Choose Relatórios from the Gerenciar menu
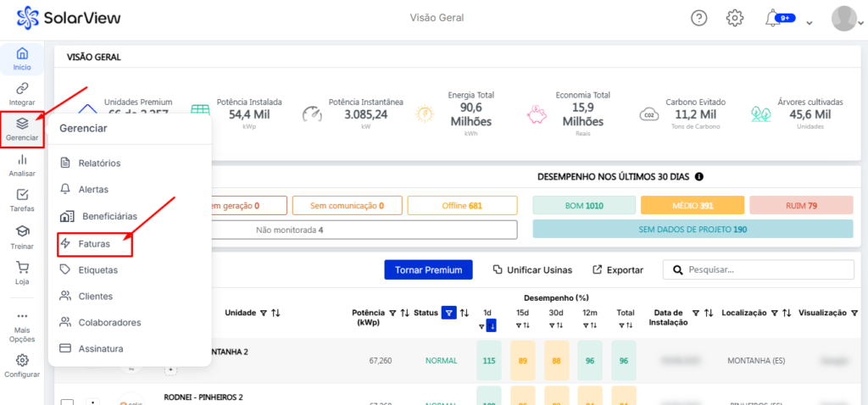 pyautogui.click(x=99, y=163)
